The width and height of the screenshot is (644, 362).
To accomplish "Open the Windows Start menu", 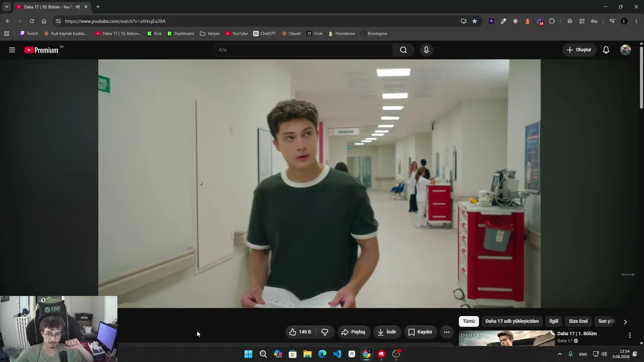I will click(248, 354).
